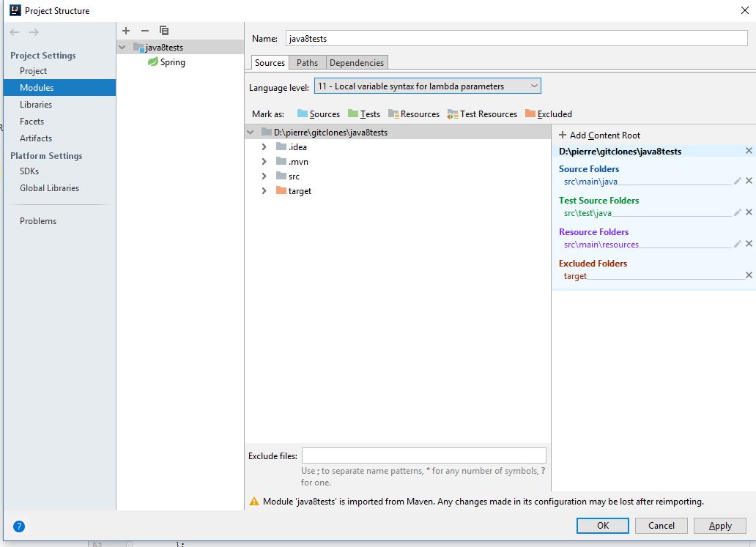Add a new module with plus icon
756x547 pixels.
[125, 31]
